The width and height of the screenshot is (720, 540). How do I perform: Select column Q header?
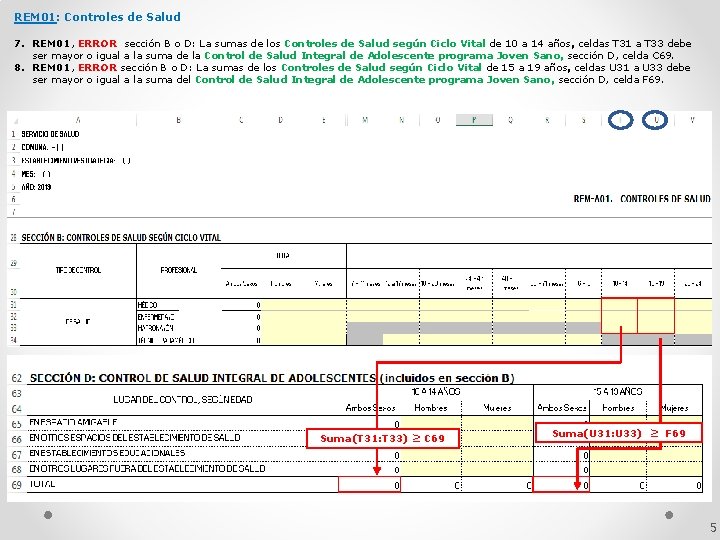511,120
